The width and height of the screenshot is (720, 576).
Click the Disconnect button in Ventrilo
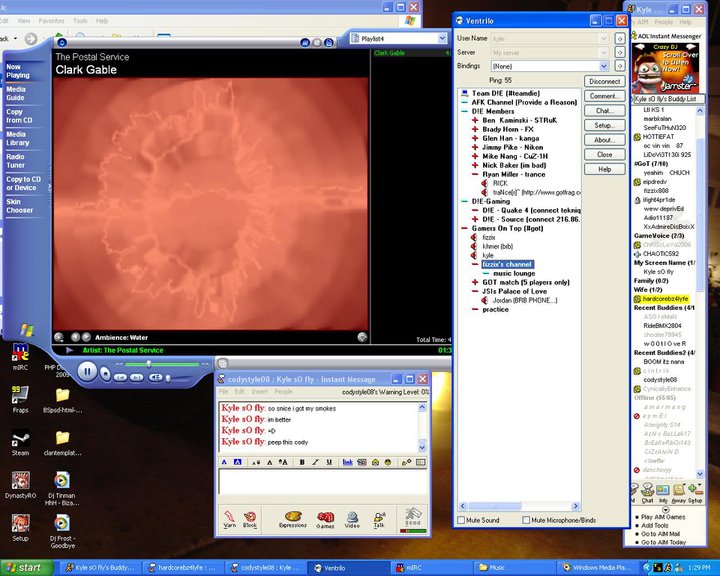pos(605,82)
